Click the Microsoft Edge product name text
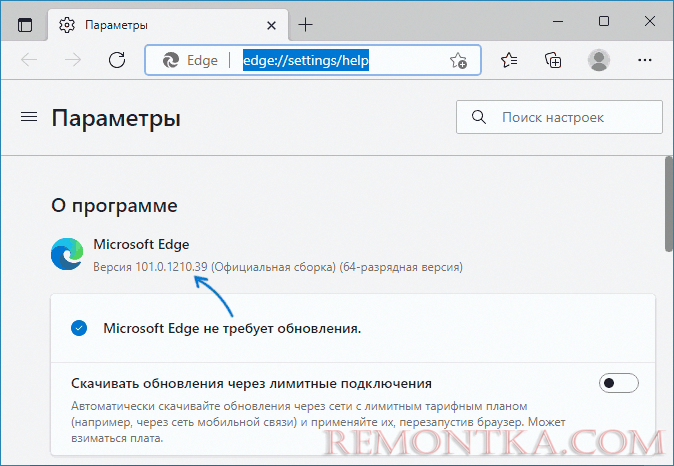The image size is (674, 466). coord(141,244)
